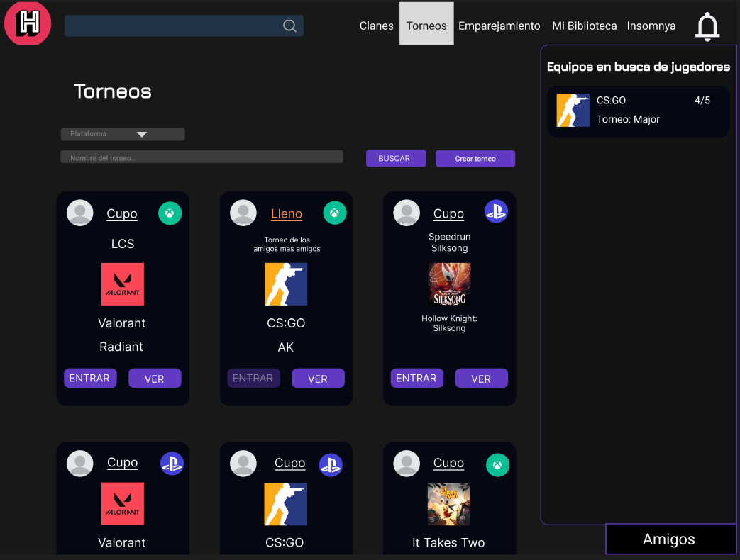This screenshot has height=560, width=740.
Task: Click ENTRAR on the LCS Valorant card
Action: pos(90,378)
